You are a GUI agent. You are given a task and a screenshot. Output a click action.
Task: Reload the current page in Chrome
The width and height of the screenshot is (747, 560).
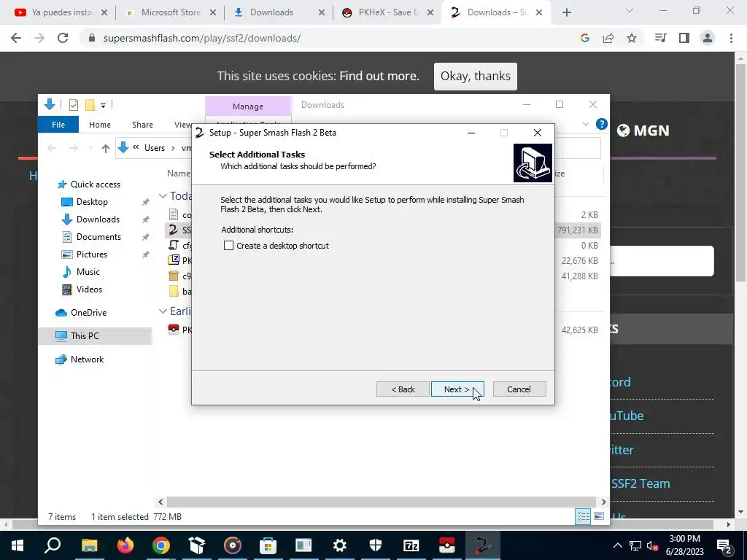pyautogui.click(x=63, y=38)
